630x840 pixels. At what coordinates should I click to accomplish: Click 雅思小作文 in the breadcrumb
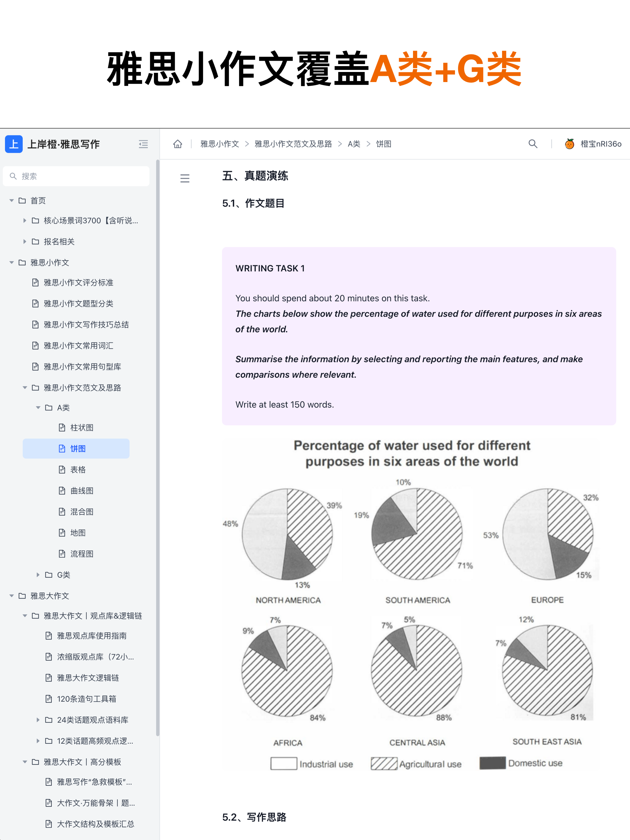pyautogui.click(x=220, y=144)
